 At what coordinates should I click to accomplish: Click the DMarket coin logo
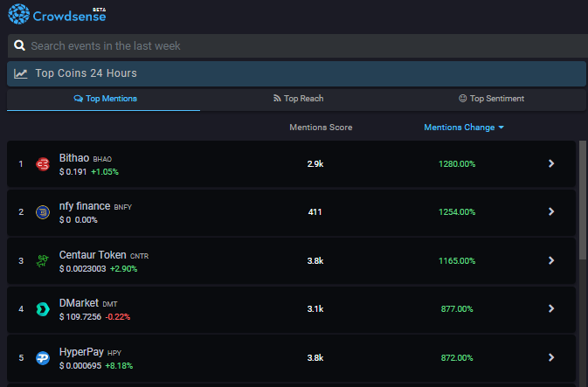coord(43,309)
